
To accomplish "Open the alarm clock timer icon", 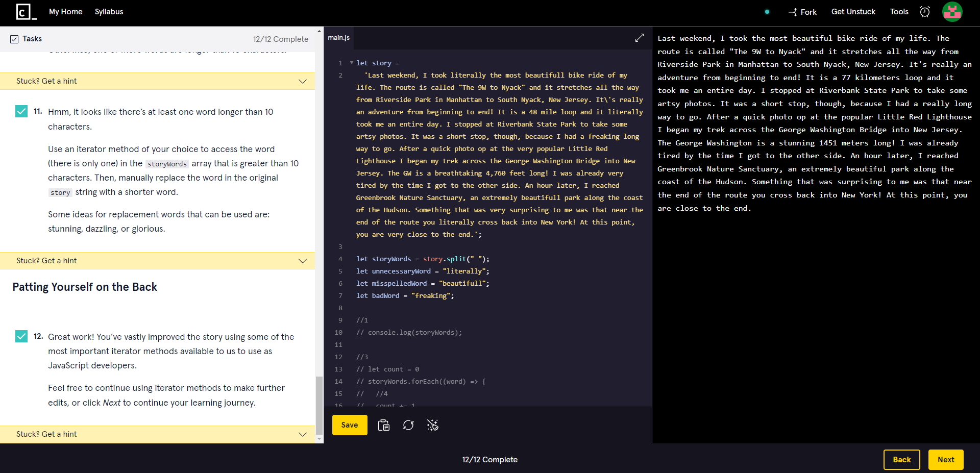I will tap(925, 11).
